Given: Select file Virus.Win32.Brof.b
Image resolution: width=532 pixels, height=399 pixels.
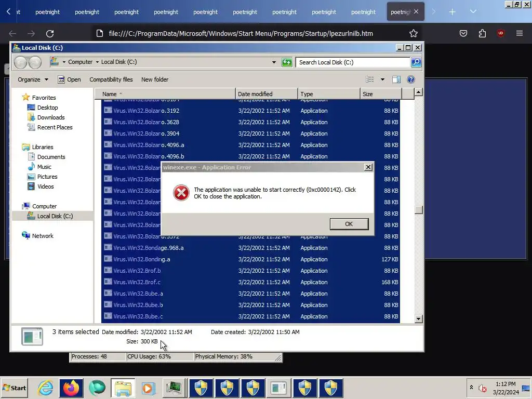Looking at the screenshot, I should tap(251, 271).
